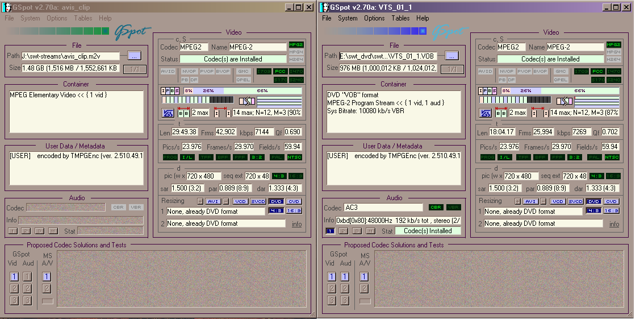Click I709 indicator in VTS_01_1 window
644x319 pixels.
(x=581, y=72)
